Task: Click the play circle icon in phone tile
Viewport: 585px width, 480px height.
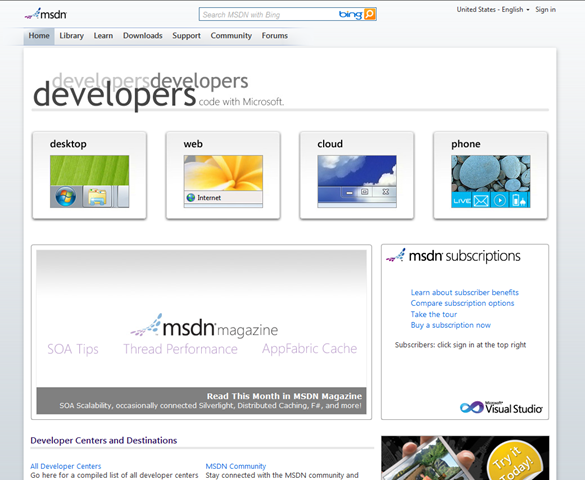Action: tap(500, 201)
